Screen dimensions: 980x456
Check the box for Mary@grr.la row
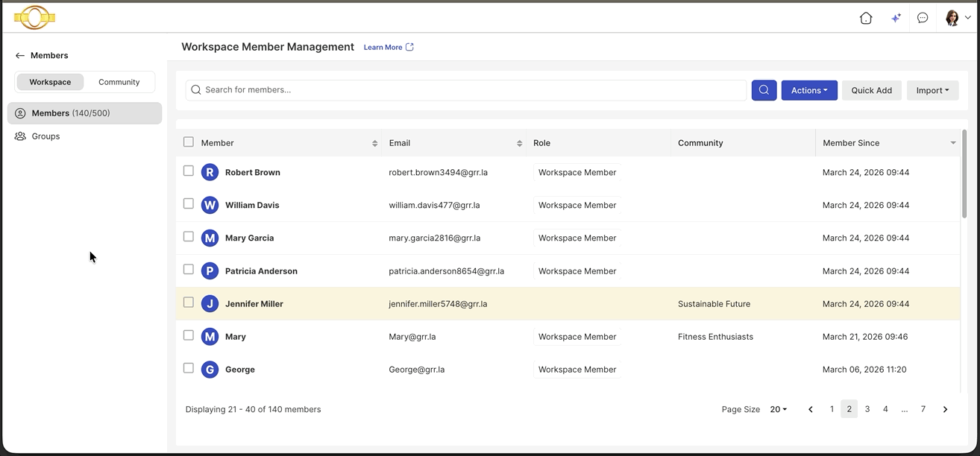[x=189, y=335]
